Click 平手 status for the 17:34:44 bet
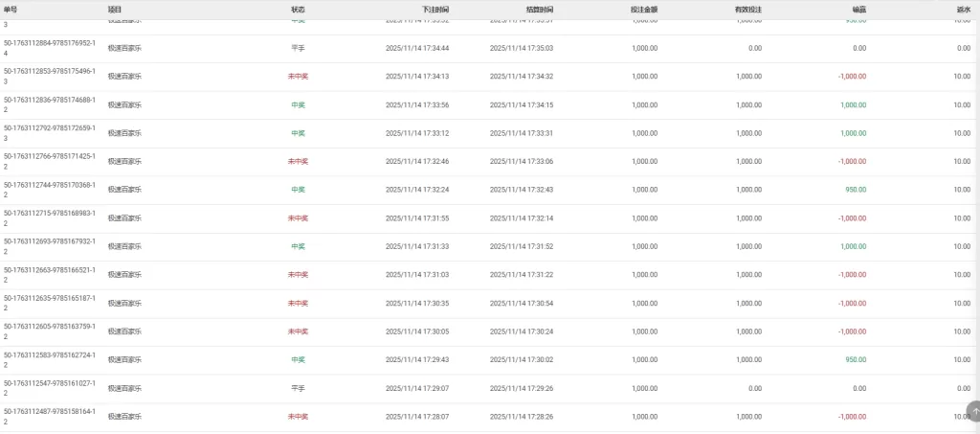The image size is (980, 434). tap(299, 48)
